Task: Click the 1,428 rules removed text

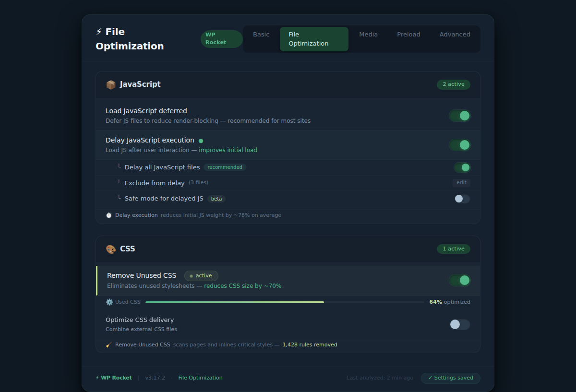Action: pyautogui.click(x=310, y=344)
